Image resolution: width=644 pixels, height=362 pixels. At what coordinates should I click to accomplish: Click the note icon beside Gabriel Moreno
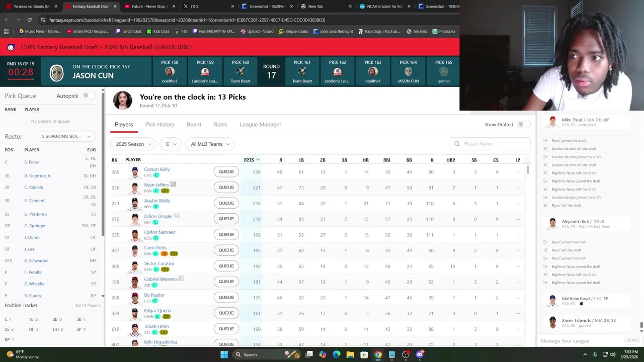[x=181, y=279]
